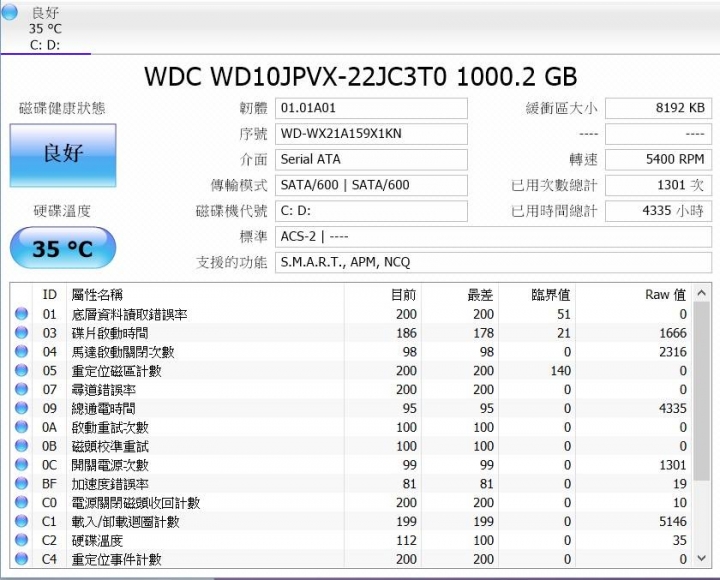Click threshold value 140 in the table

(x=561, y=371)
